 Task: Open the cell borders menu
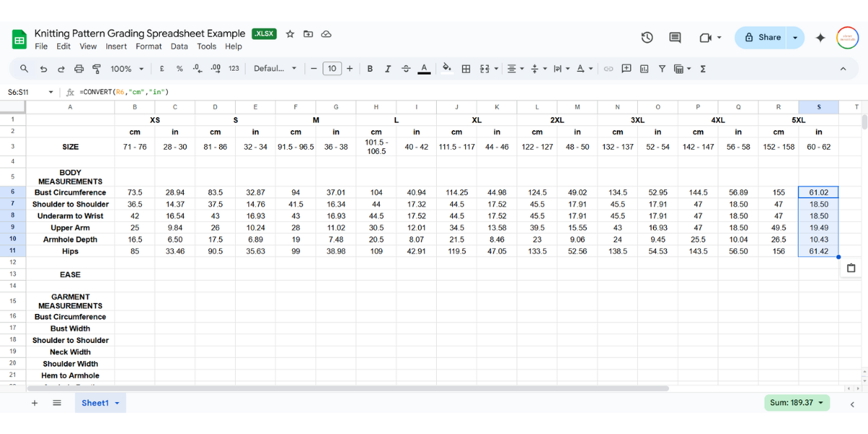tap(466, 69)
